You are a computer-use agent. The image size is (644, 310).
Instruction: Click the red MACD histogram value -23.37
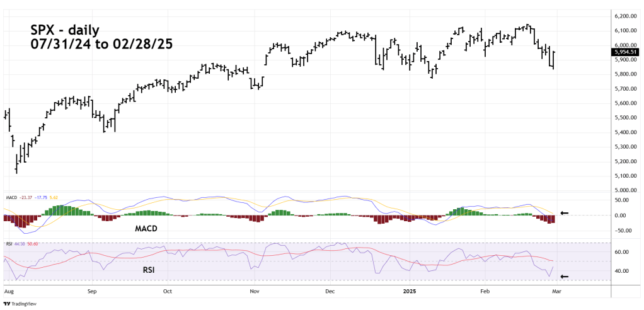pos(25,198)
